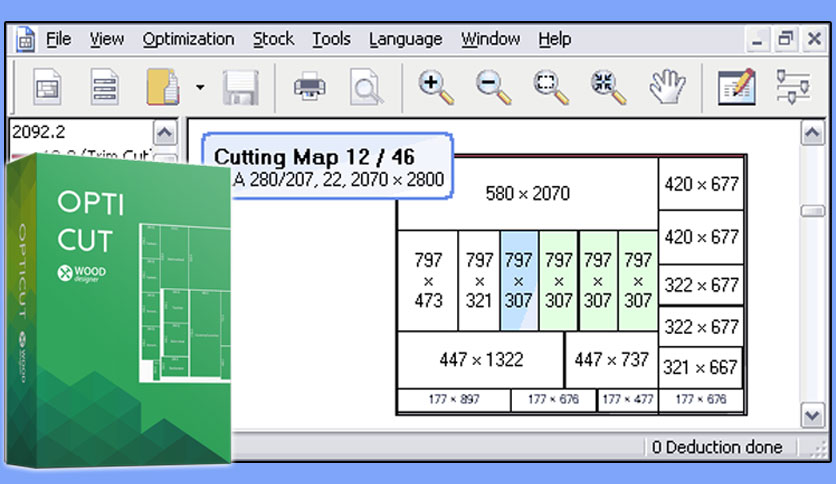836x484 pixels.
Task: Select the 580 × 2070 panel
Action: point(528,193)
